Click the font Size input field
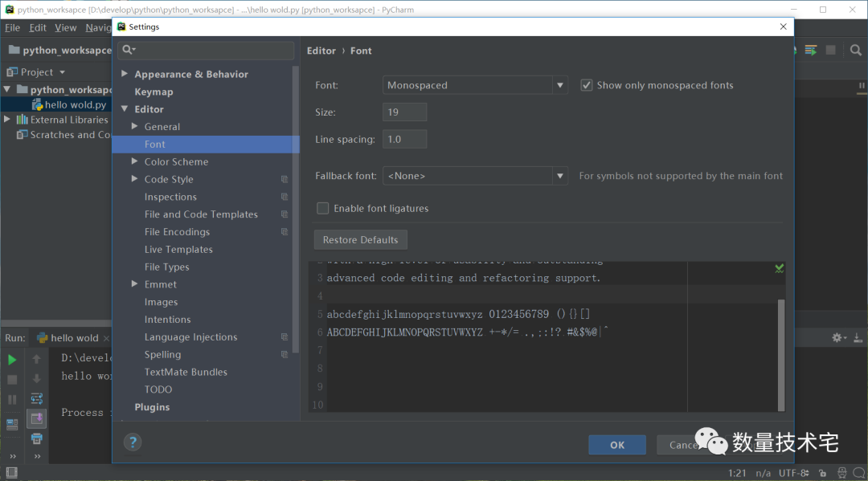The width and height of the screenshot is (868, 481). [x=404, y=112]
